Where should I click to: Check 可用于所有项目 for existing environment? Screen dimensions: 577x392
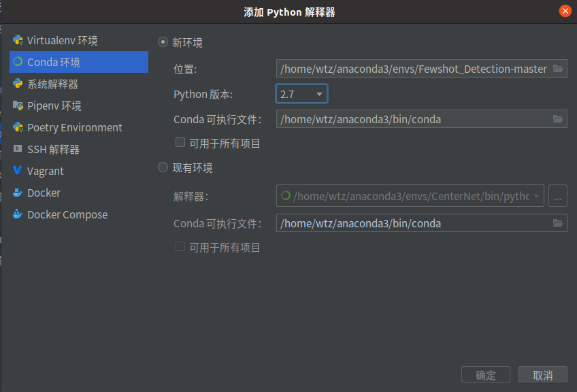click(180, 247)
